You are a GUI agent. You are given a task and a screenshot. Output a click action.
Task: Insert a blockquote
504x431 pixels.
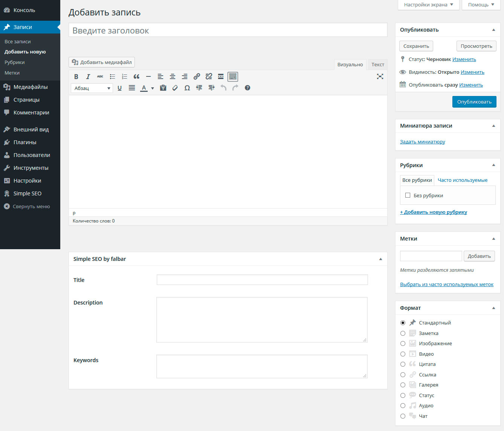(x=136, y=76)
